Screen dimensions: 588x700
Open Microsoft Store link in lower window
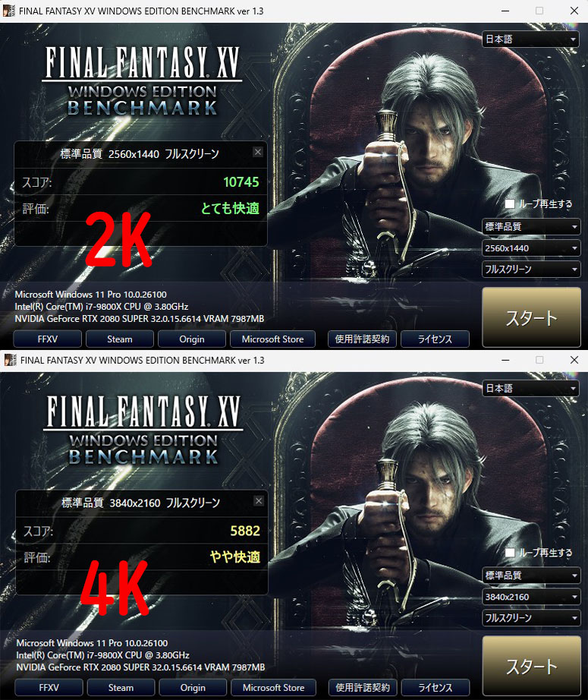(273, 688)
